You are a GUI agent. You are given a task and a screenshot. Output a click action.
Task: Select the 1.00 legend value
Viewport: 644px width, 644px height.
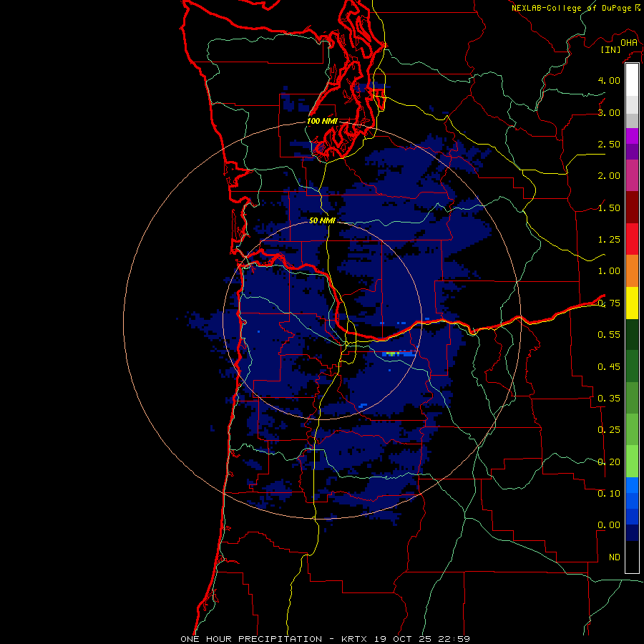(609, 271)
